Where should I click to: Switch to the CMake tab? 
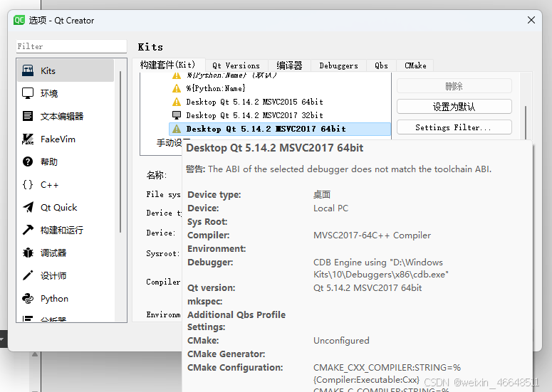point(415,65)
